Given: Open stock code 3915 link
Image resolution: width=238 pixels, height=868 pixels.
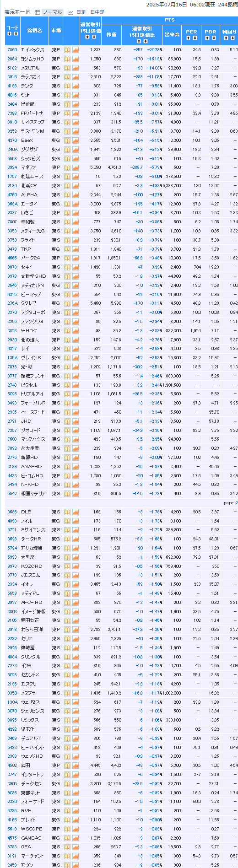Looking at the screenshot, I should pos(12,77).
